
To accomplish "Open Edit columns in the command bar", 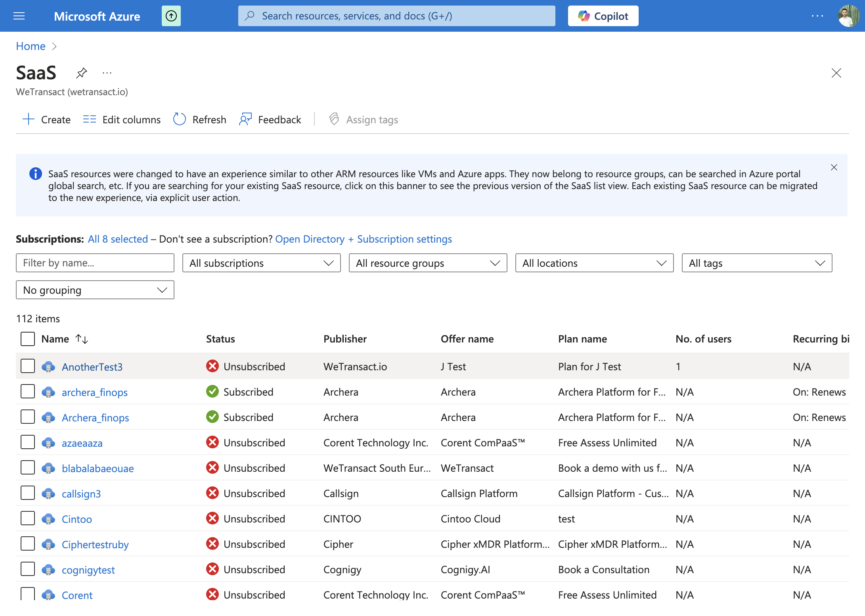I will pyautogui.click(x=122, y=119).
